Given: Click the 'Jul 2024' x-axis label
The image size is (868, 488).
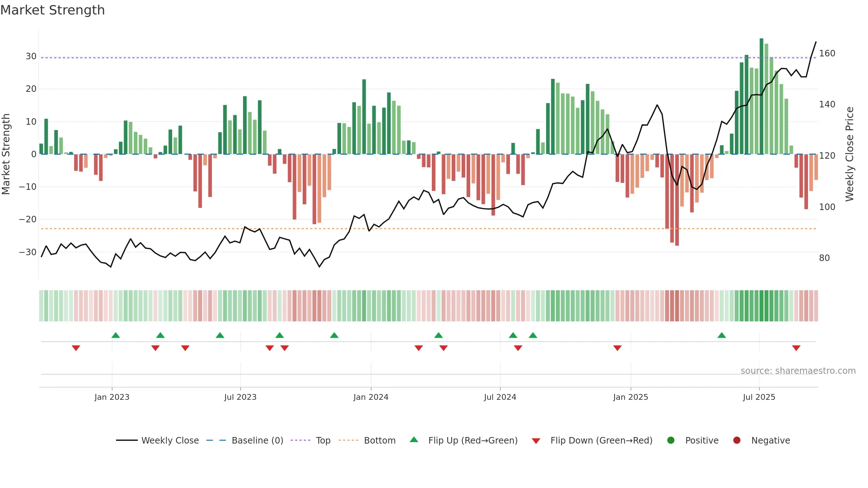Looking at the screenshot, I should tap(500, 397).
